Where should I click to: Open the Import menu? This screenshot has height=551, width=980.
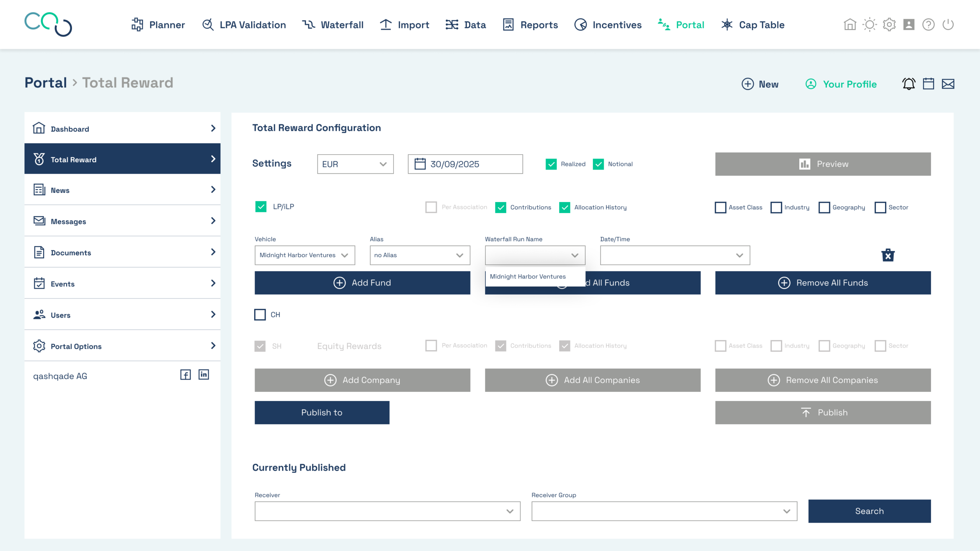(x=404, y=25)
